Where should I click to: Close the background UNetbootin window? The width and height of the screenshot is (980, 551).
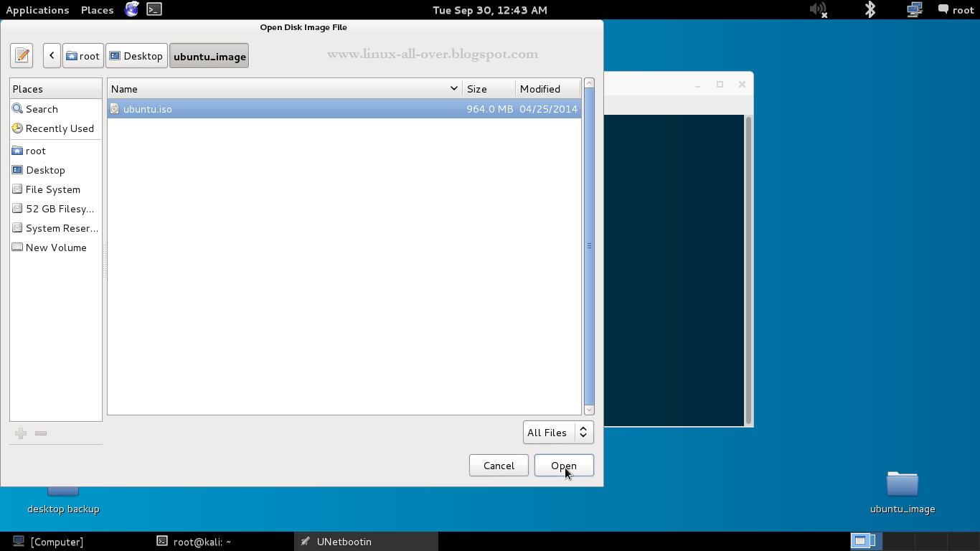pos(742,85)
